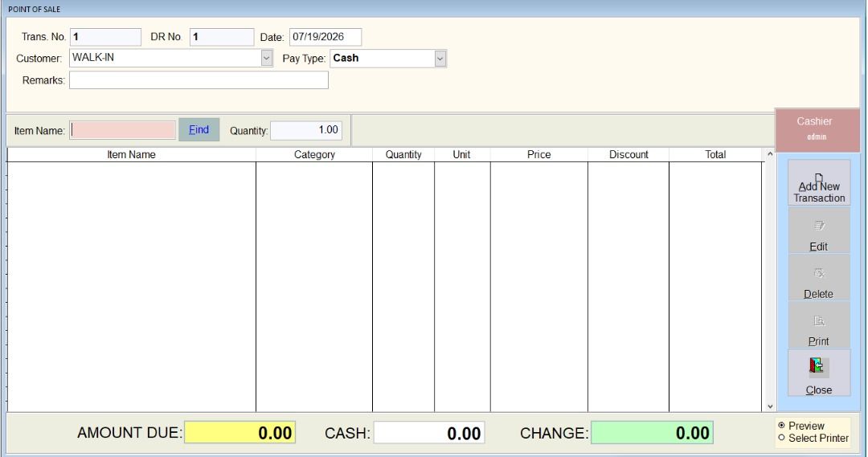Image resolution: width=868 pixels, height=457 pixels.
Task: Click the Delete icon
Action: click(819, 273)
